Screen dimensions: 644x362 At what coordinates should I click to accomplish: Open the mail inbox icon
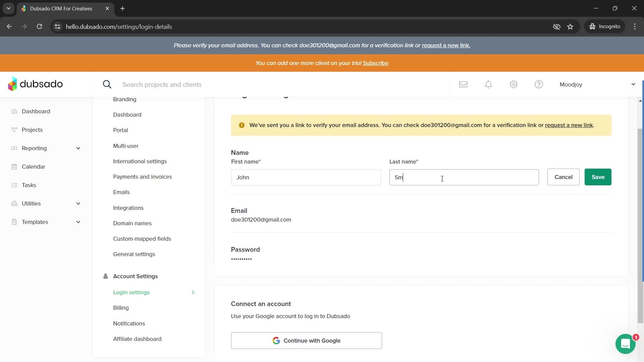463,84
